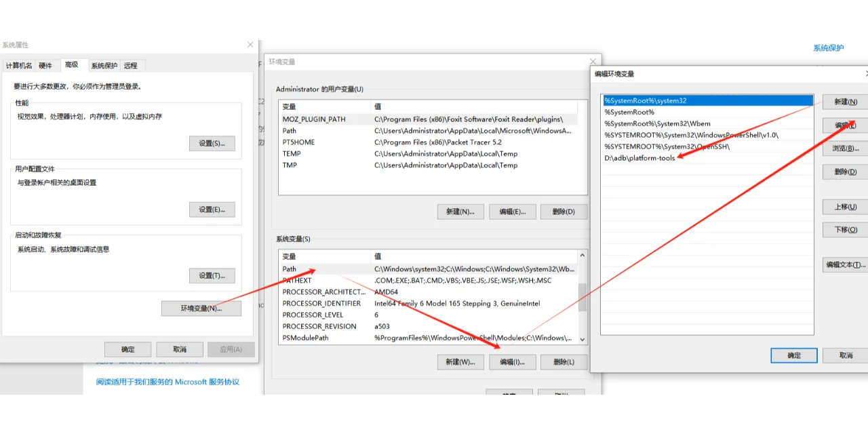Click 删除(D) in 编辑环境变量 dialog
Image resolution: width=868 pixels, height=434 pixels.
[845, 172]
